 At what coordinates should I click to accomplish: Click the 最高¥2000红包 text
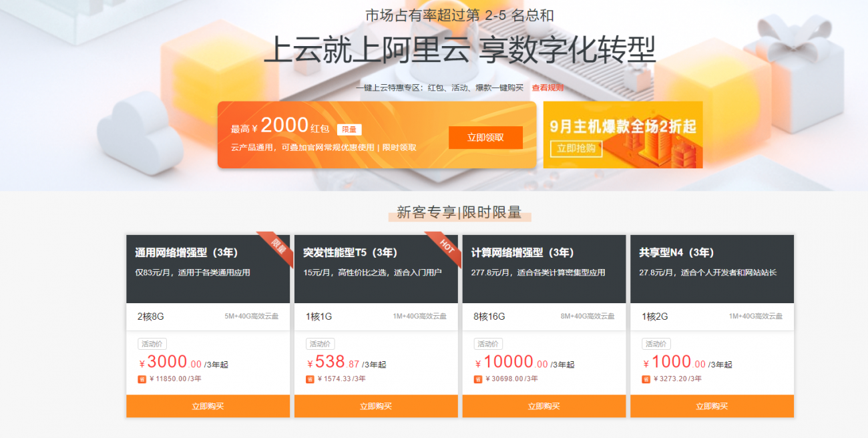(280, 126)
